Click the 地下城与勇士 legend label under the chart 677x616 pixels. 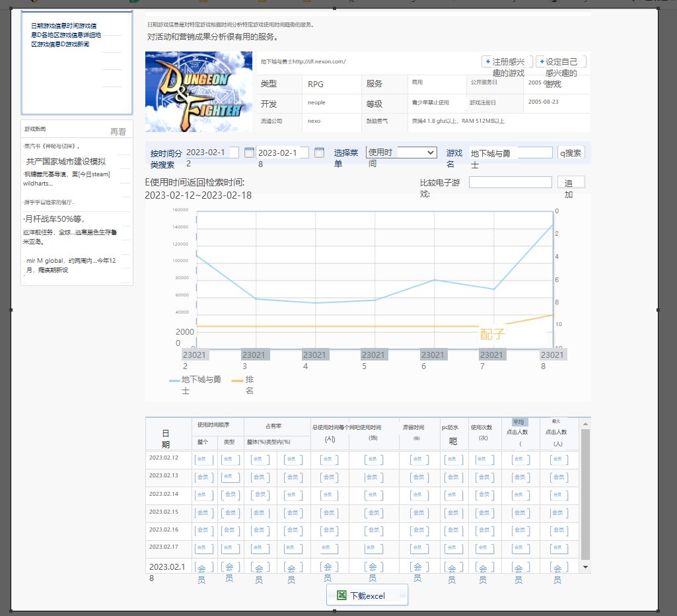(x=201, y=385)
